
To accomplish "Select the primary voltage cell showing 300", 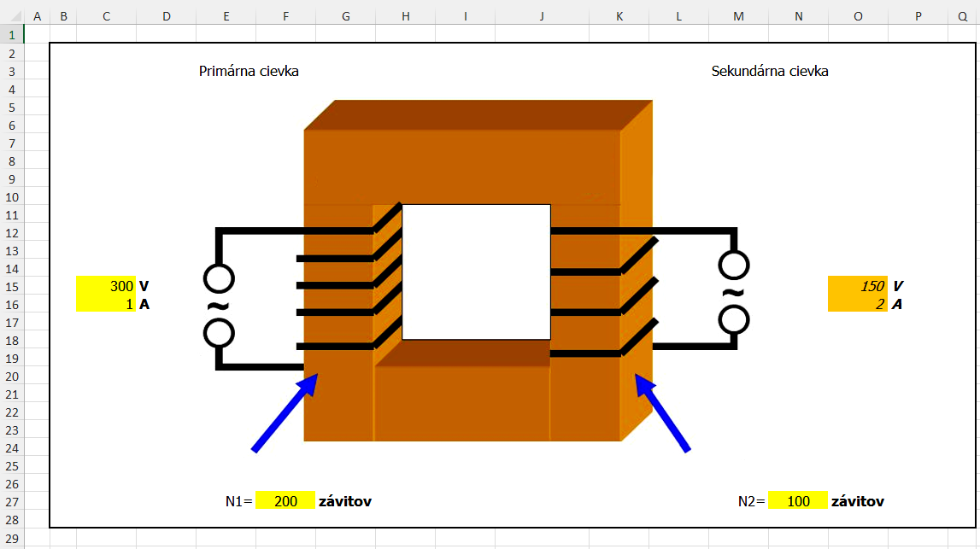I will [106, 286].
